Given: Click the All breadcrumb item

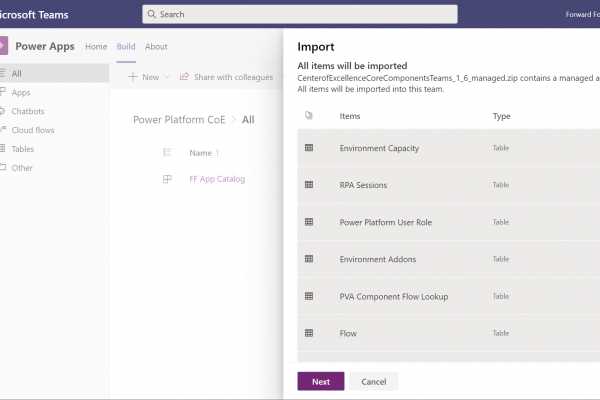Looking at the screenshot, I should tap(248, 120).
